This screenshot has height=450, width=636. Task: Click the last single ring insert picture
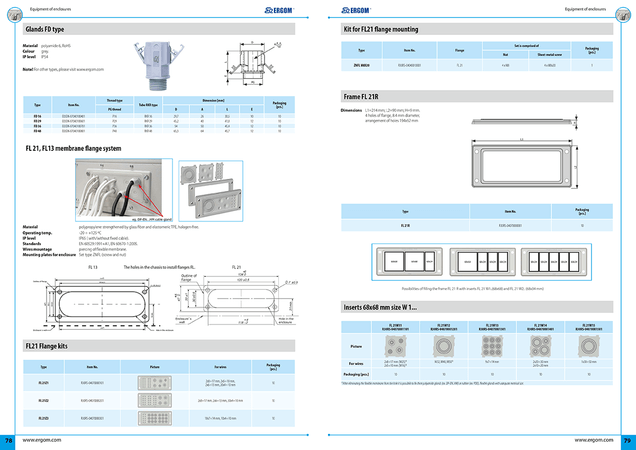click(x=589, y=346)
